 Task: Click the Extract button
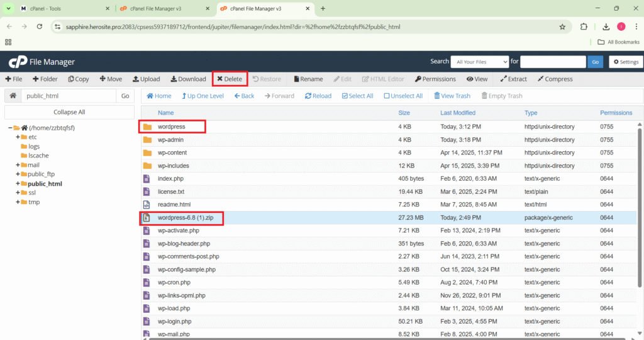[513, 79]
